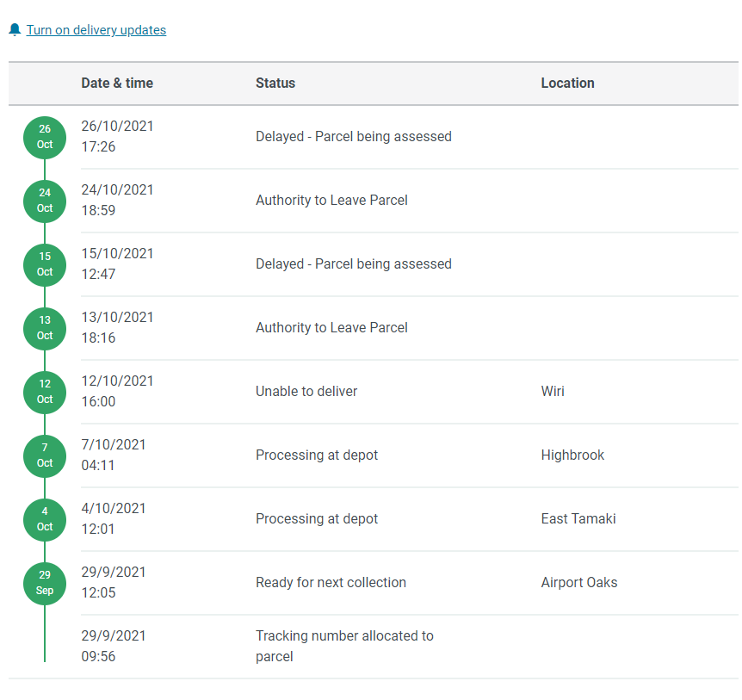Open the Turn on delivery updates link

[96, 30]
